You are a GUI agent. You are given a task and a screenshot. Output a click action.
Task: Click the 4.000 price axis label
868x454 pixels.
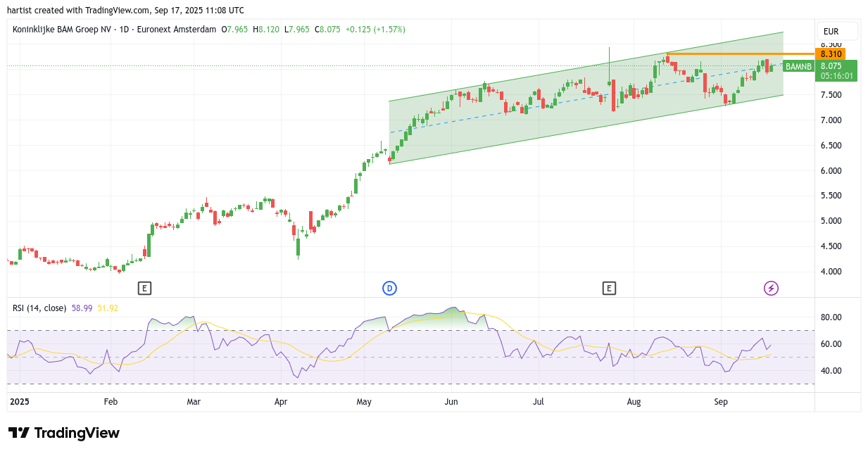click(x=831, y=272)
